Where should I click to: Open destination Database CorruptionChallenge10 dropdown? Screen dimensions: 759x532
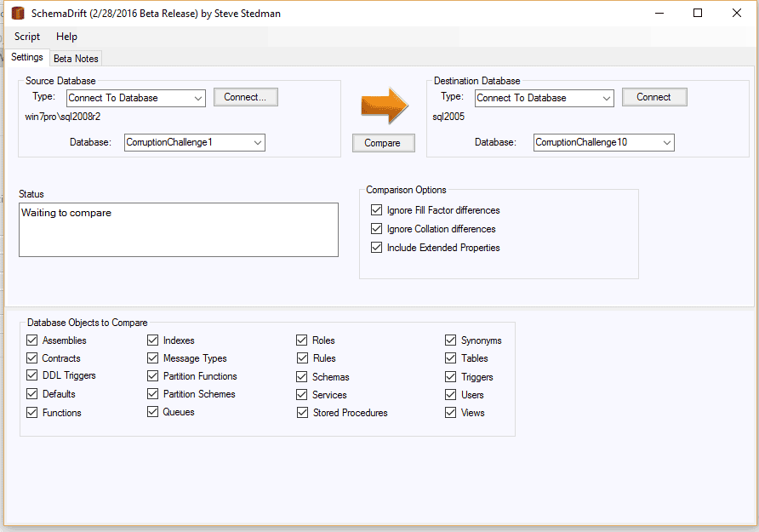tap(604, 142)
